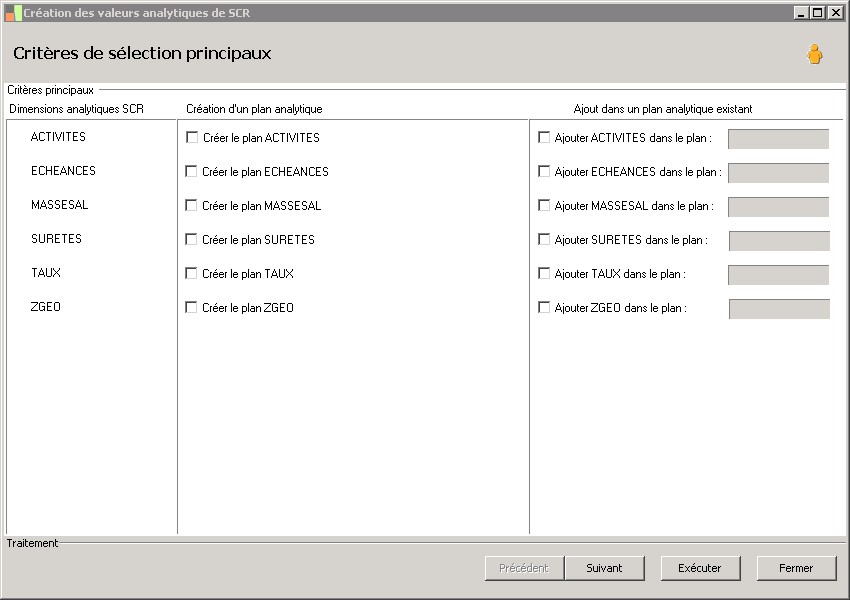Viewport: 850px width, 600px height.
Task: Toggle Créer le plan SURETES checkbox
Action: (x=192, y=240)
